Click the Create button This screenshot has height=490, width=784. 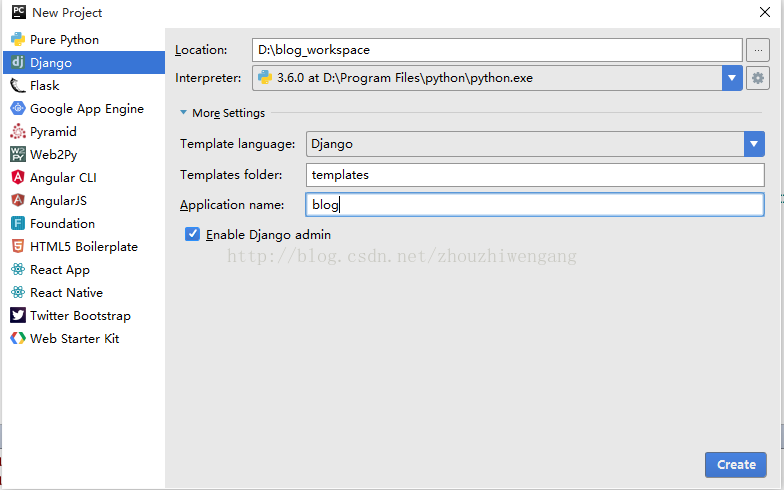pos(736,464)
